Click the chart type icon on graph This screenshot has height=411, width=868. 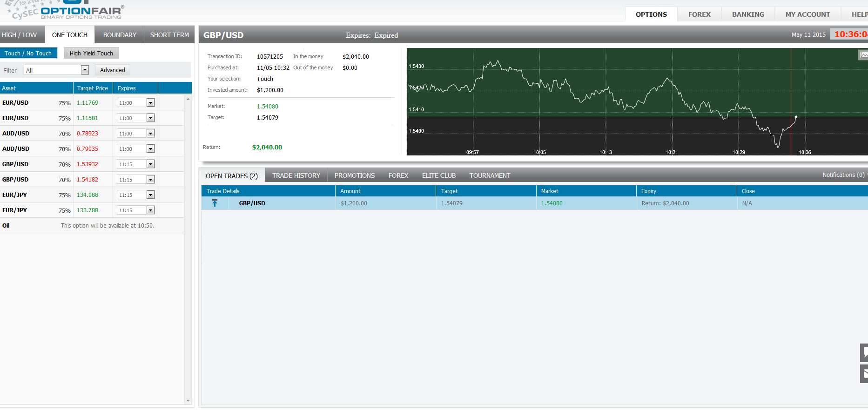863,55
